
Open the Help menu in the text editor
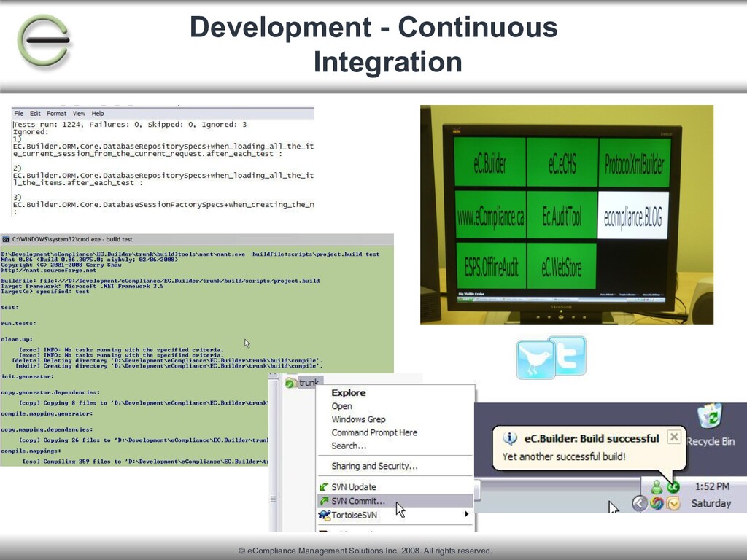point(98,113)
